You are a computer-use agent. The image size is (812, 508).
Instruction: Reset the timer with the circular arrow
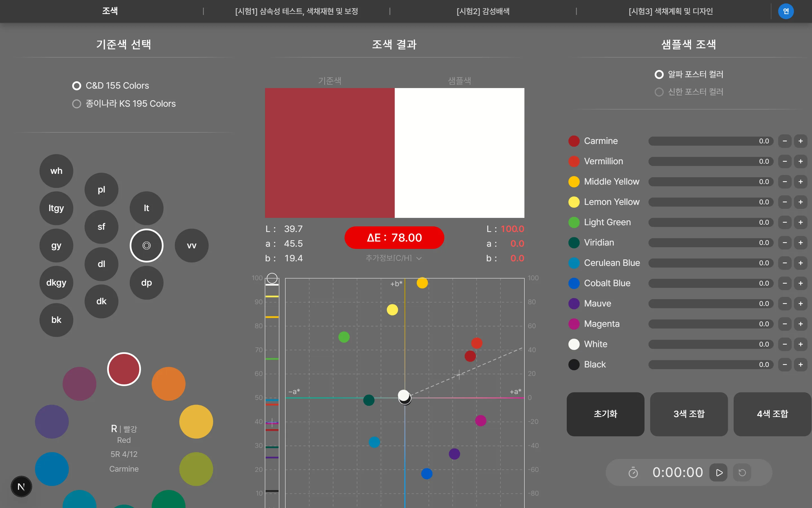[x=742, y=472]
